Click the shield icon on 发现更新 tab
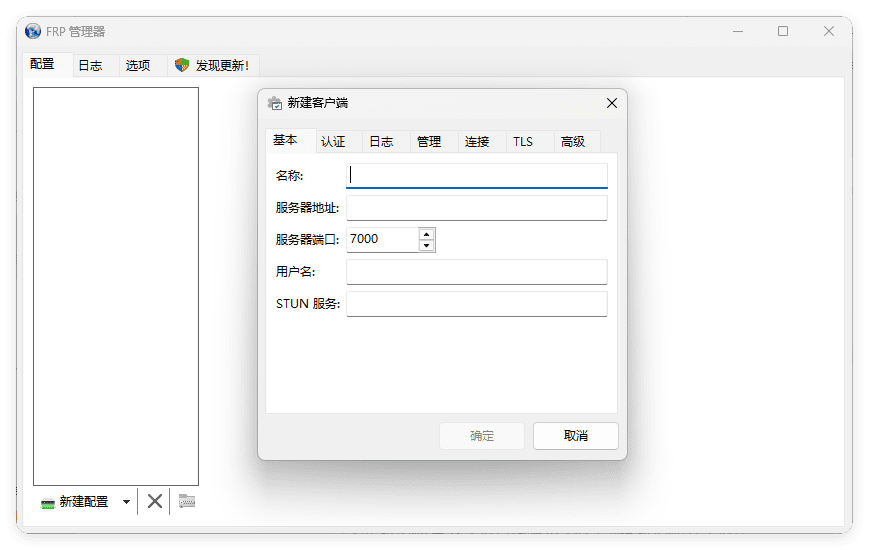 pos(181,65)
